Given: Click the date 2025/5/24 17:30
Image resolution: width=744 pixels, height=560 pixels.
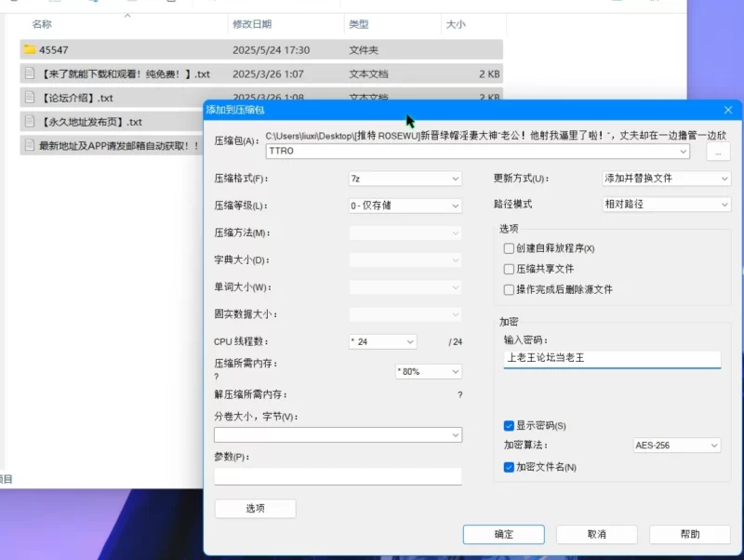Looking at the screenshot, I should pos(271,50).
